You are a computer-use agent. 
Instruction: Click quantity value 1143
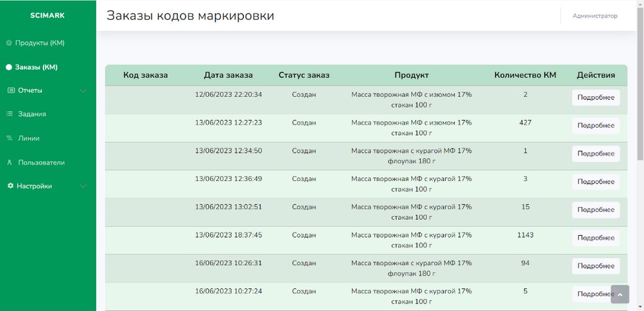pyautogui.click(x=525, y=235)
